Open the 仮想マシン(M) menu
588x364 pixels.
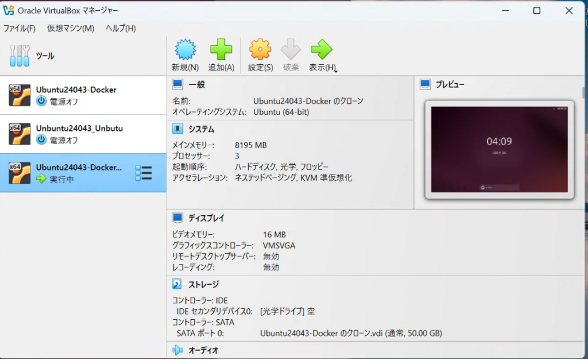(71, 28)
